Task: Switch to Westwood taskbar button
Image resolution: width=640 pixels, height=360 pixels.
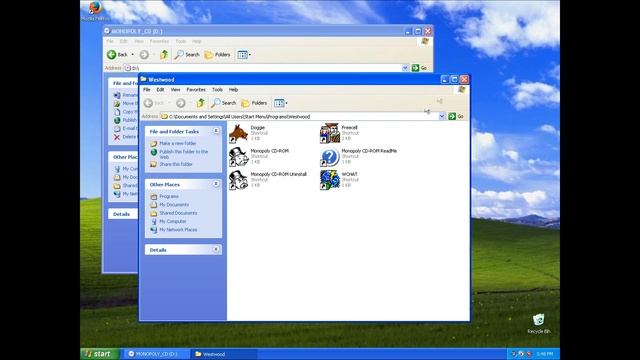Action: tap(224, 354)
